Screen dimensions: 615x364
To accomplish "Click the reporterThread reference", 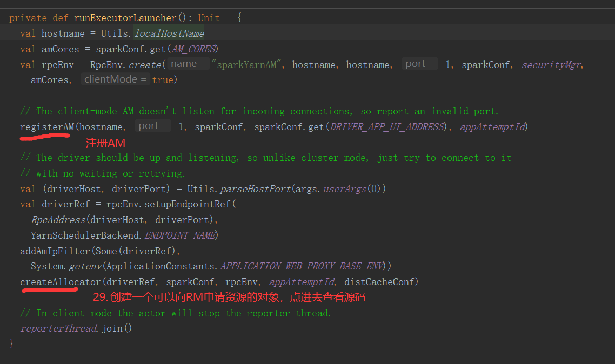I will click(x=58, y=328).
